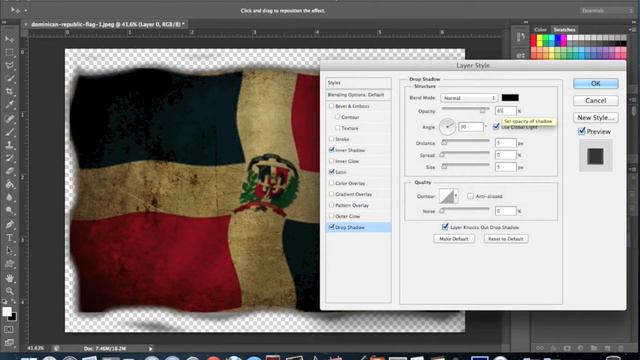Open the Essentials workspace dropdown
The height and width of the screenshot is (360, 640).
(606, 11)
